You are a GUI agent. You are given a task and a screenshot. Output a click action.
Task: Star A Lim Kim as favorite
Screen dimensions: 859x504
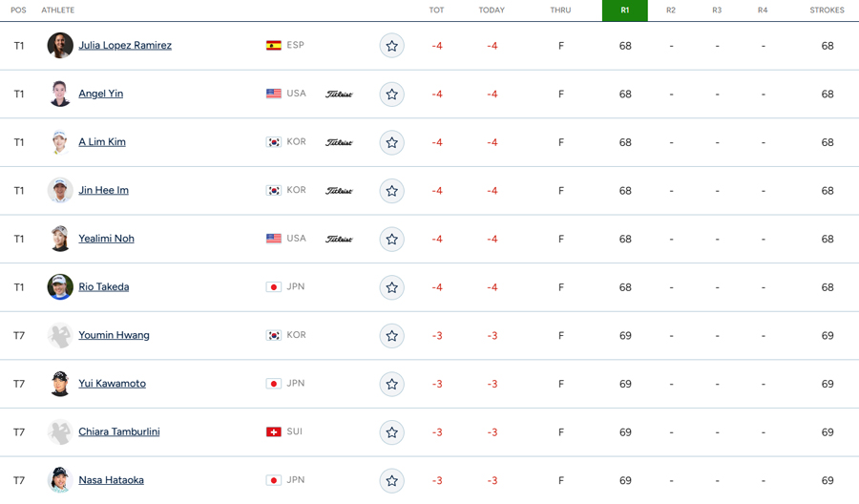[x=391, y=142]
